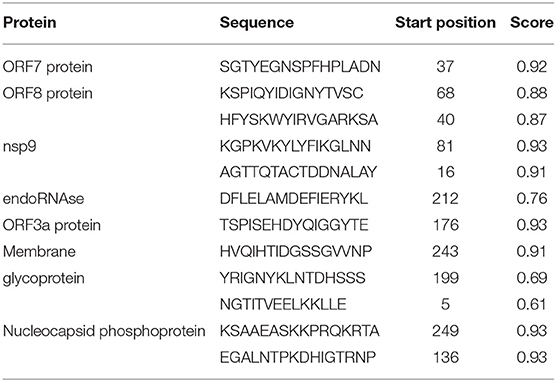Select the ORF8 protein row label
This screenshot has width=556, height=382.
click(x=48, y=93)
